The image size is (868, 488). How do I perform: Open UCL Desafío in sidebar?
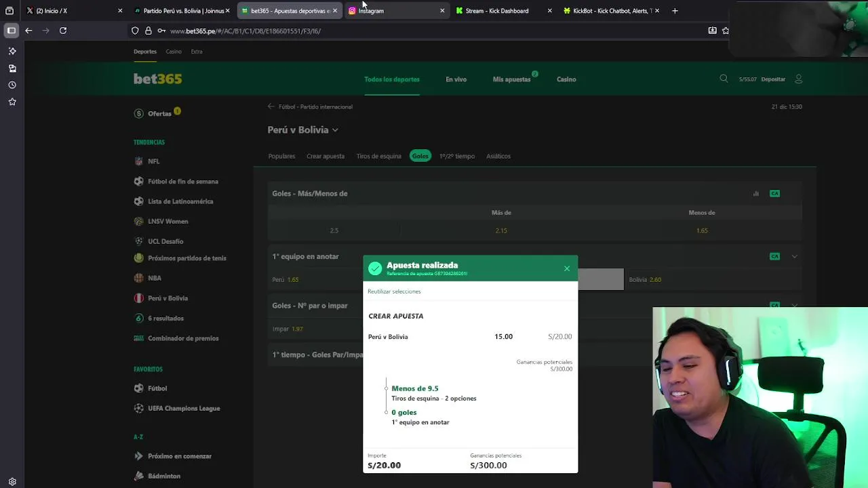pos(165,241)
